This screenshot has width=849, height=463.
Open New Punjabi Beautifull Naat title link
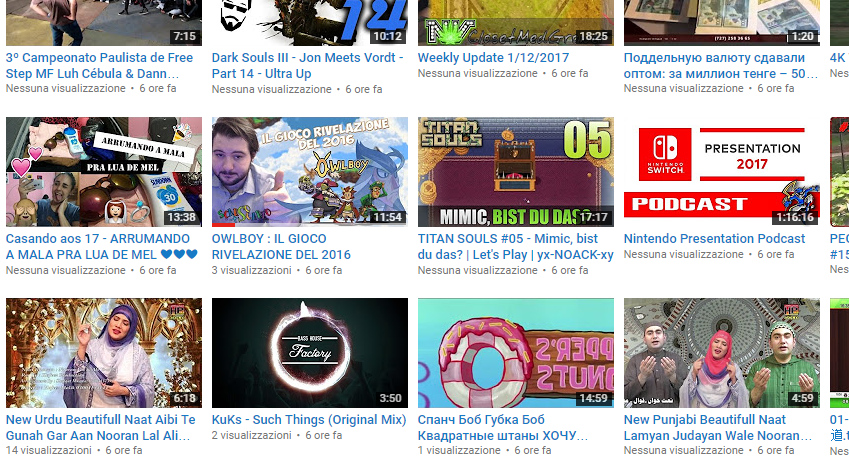tap(717, 427)
